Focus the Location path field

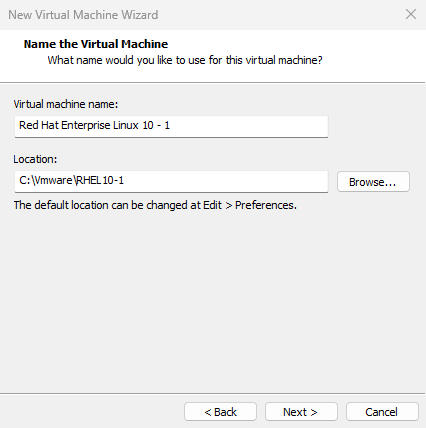coord(171,181)
